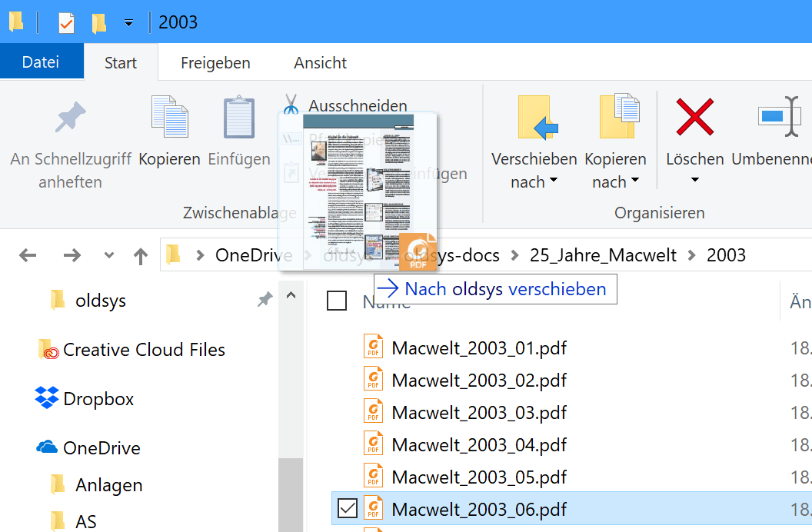Click the OneDrive cloud icon
This screenshot has width=812, height=532.
[49, 447]
